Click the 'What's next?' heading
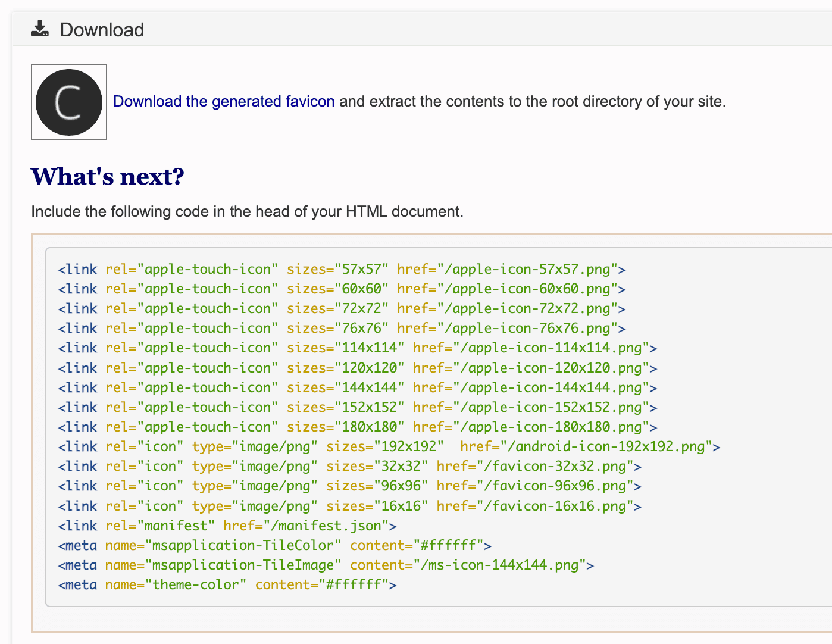Viewport: 832px width, 644px height. point(108,177)
